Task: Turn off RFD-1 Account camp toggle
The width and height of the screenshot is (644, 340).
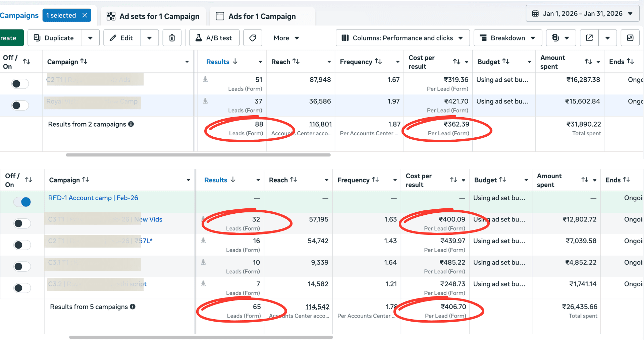Action: (x=22, y=202)
